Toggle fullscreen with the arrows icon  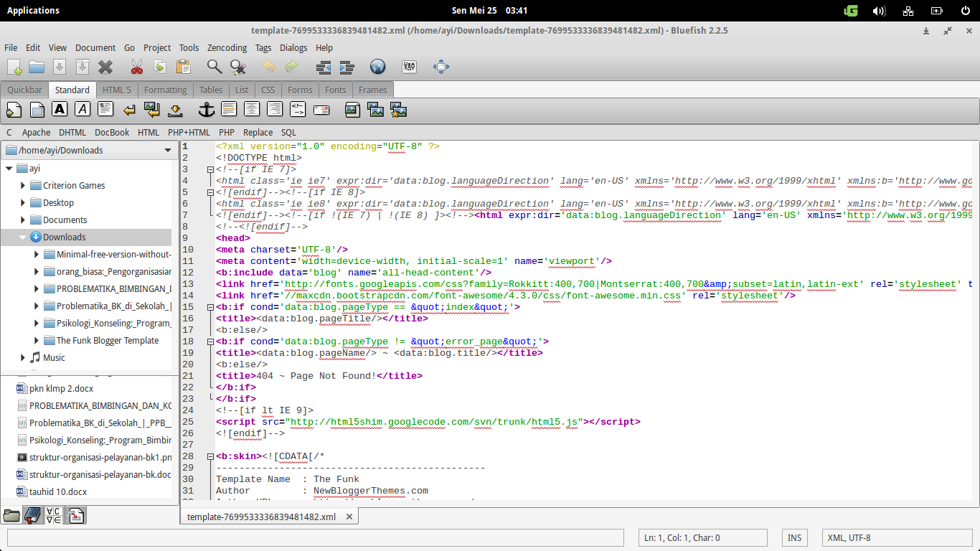[441, 67]
